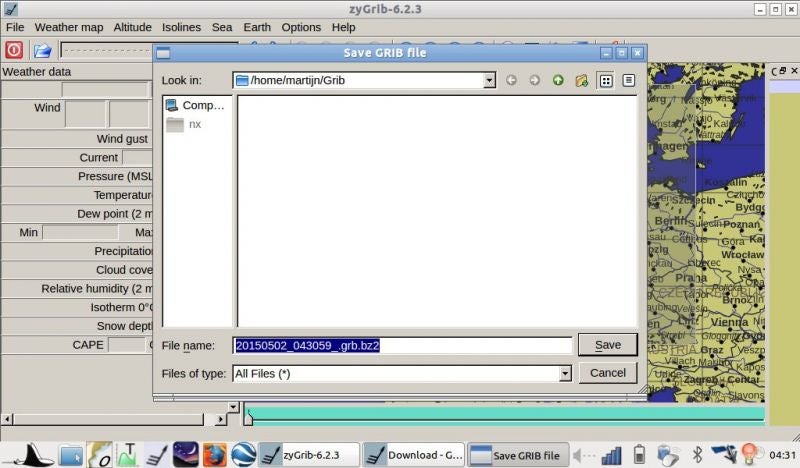This screenshot has height=468, width=800.
Task: Create a new folder in Save dialog
Action: click(582, 80)
